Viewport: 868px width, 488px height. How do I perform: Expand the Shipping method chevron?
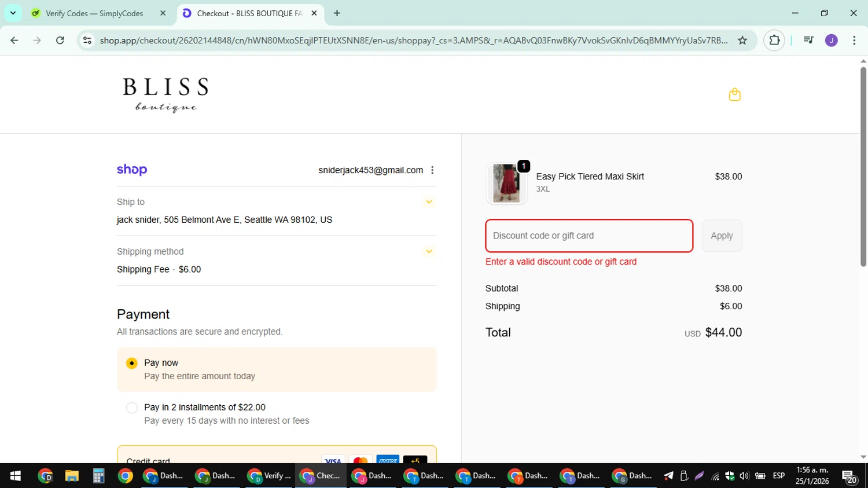point(429,252)
